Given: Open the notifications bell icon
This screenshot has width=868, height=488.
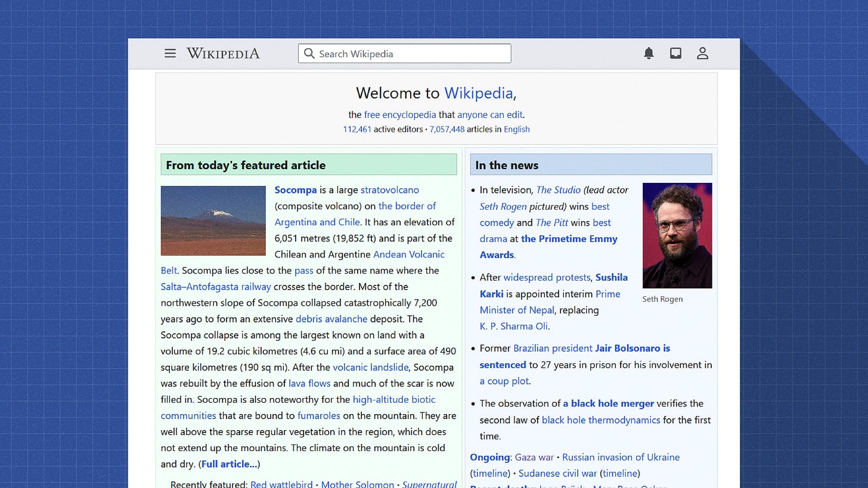Looking at the screenshot, I should tap(649, 53).
